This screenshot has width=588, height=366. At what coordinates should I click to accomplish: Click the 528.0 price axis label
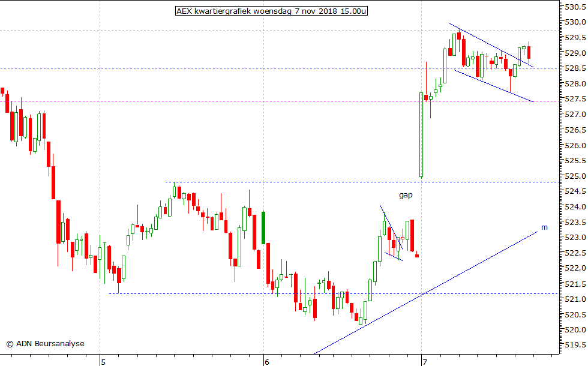[575, 83]
